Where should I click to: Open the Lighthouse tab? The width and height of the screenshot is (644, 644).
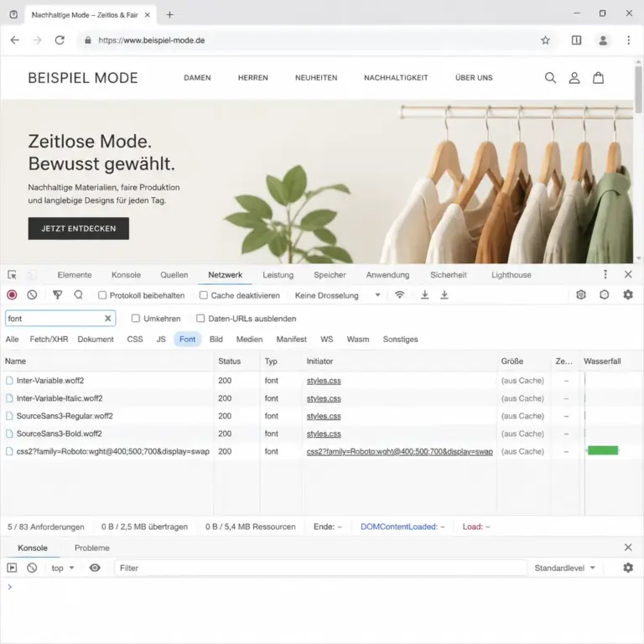[512, 275]
